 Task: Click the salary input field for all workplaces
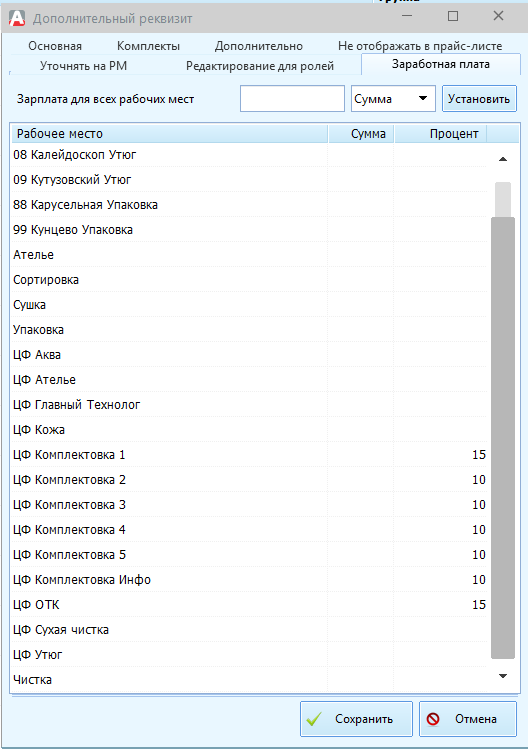click(x=292, y=99)
